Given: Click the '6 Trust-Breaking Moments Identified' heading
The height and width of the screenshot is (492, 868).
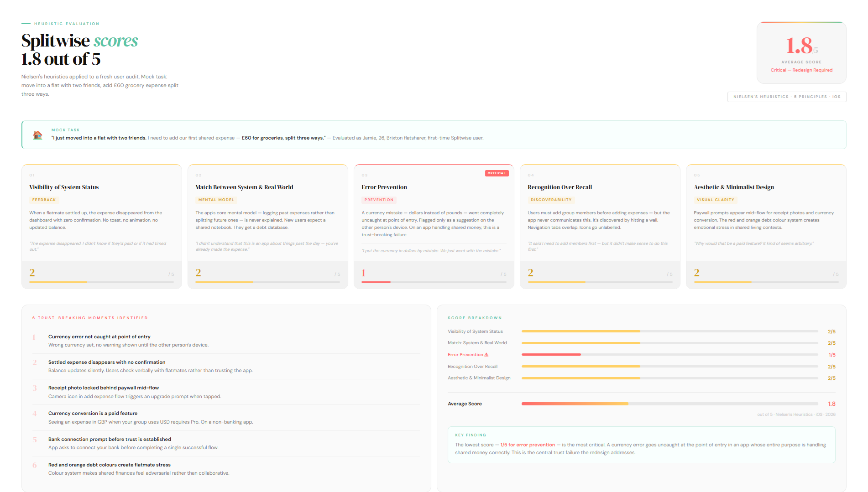Looking at the screenshot, I should pyautogui.click(x=90, y=318).
